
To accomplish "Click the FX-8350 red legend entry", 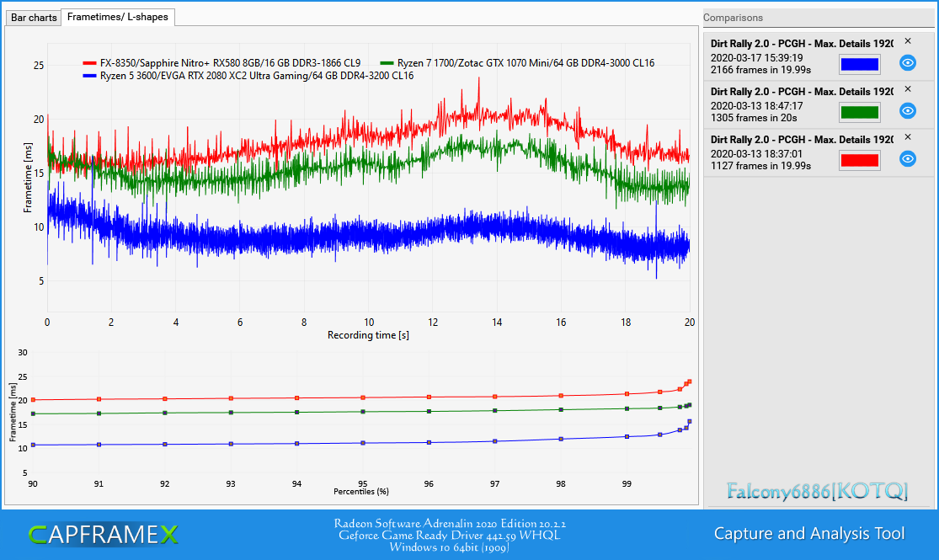I will pos(221,63).
